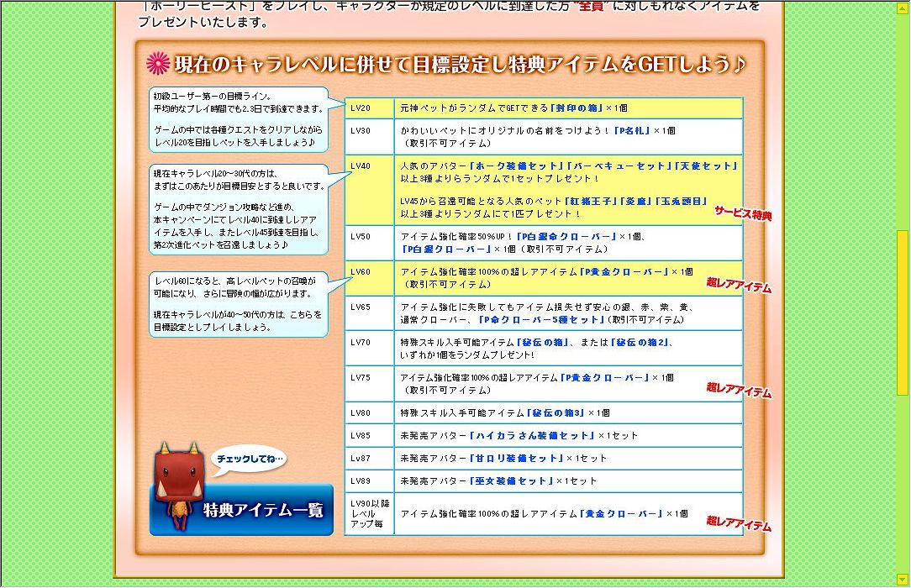Click the 現在キャラレベル20～30代 speech bubble
Viewport: 911px width, 588px height.
point(239,209)
